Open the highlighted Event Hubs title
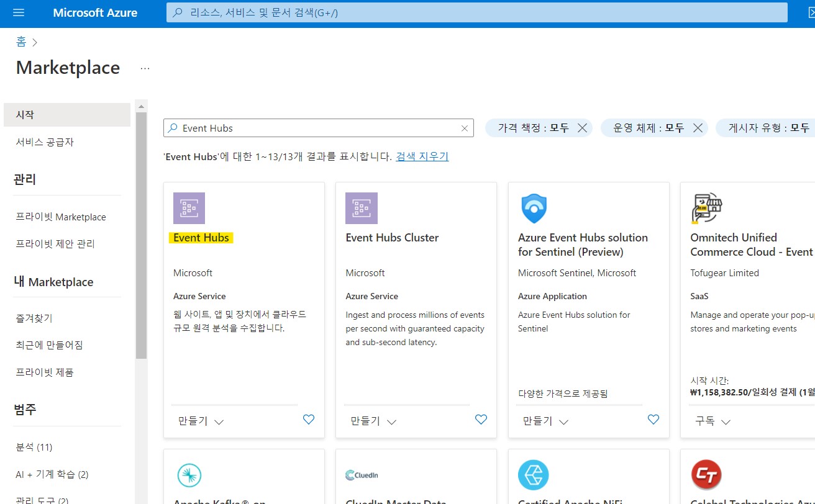 coord(201,238)
